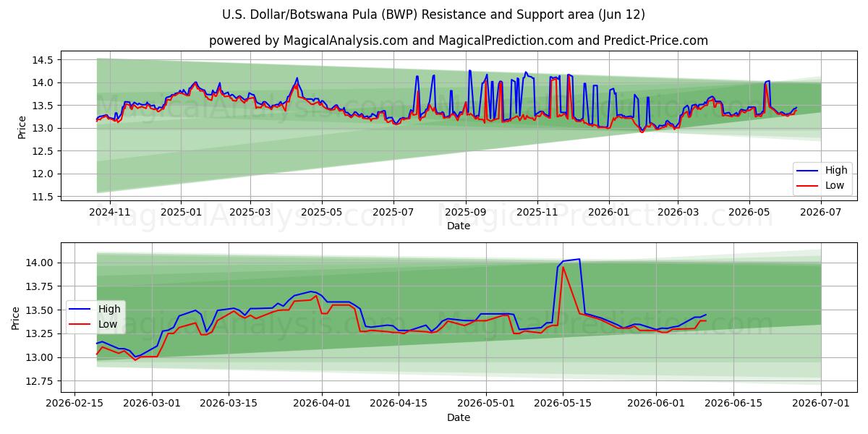
Task: Click 'Low' in the lower chart legend
Action: pos(108,323)
